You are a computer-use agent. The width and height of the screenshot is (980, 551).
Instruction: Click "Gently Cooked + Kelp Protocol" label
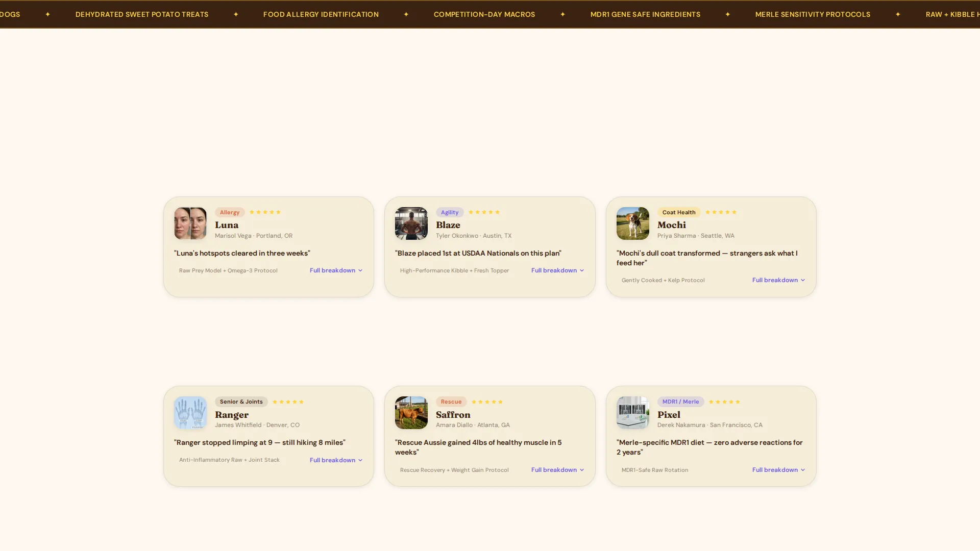(x=663, y=280)
